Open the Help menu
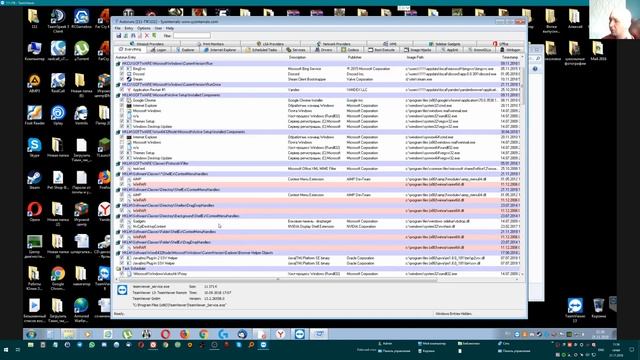The height and width of the screenshot is (360, 640). [170, 28]
